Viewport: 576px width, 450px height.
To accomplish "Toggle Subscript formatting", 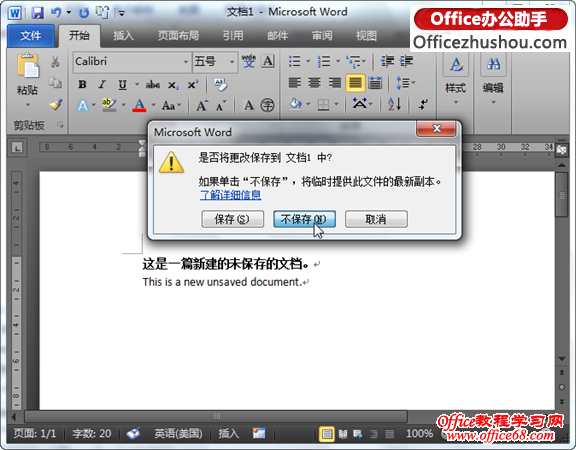I will pos(173,85).
